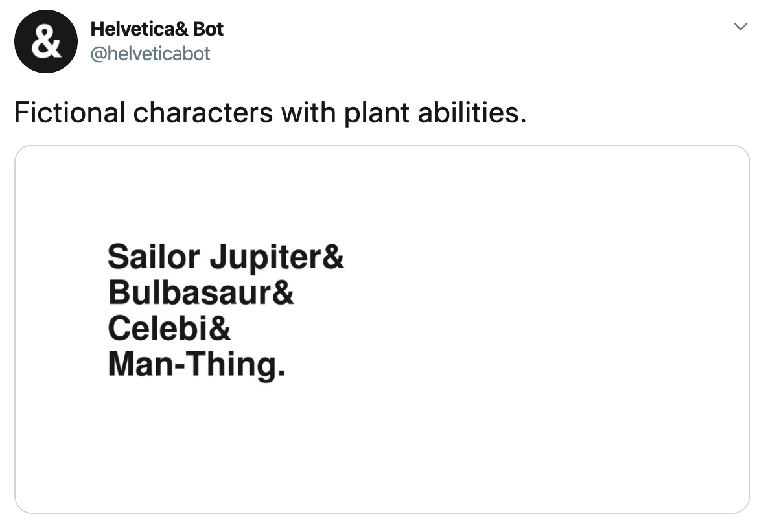Click the ampersand symbol inside the avatar
Image resolution: width=766 pixels, height=532 pixels.
pos(45,42)
